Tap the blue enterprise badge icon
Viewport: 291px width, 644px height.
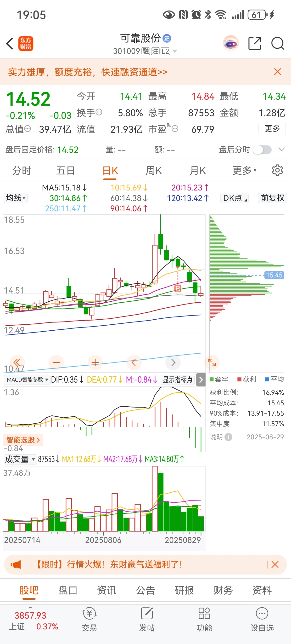click(167, 38)
